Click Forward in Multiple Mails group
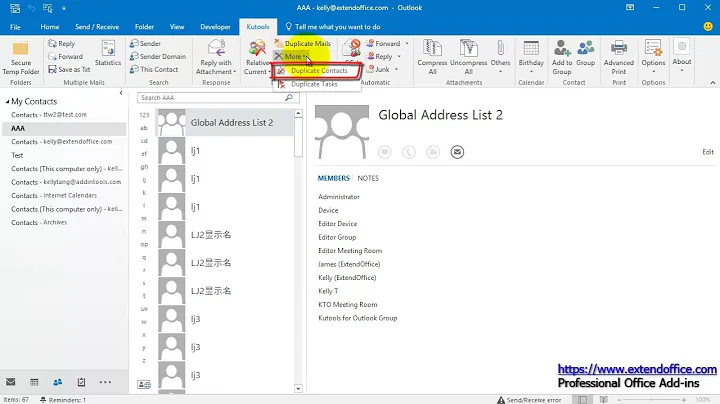 point(66,56)
